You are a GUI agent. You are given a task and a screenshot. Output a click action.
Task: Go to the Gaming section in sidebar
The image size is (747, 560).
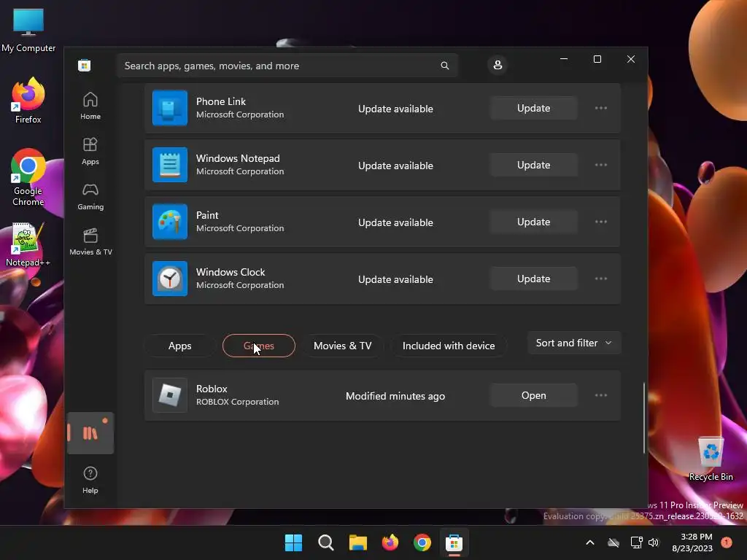(90, 197)
